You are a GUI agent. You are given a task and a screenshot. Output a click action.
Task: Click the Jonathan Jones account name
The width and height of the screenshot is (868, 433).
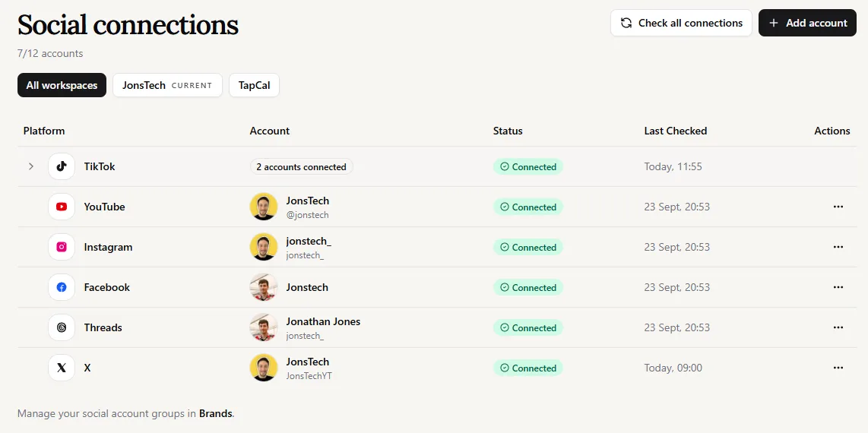coord(323,321)
